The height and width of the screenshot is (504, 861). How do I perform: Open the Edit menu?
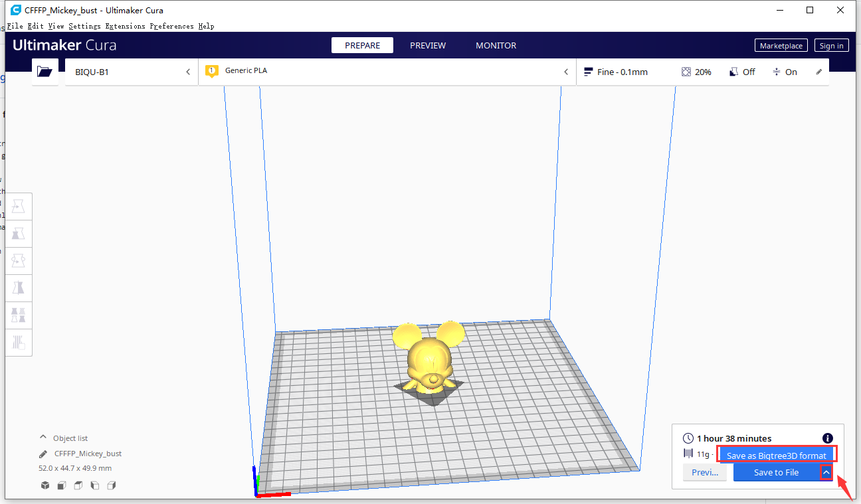pos(35,26)
